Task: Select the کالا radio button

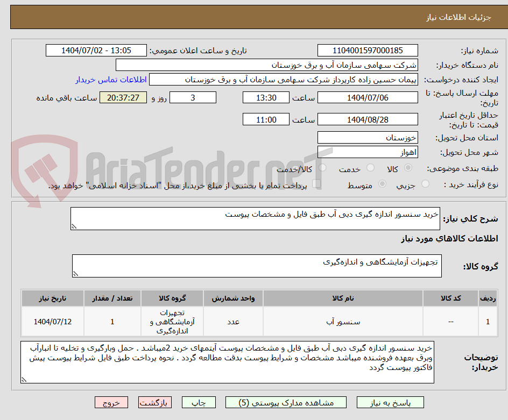Action: coord(408,167)
